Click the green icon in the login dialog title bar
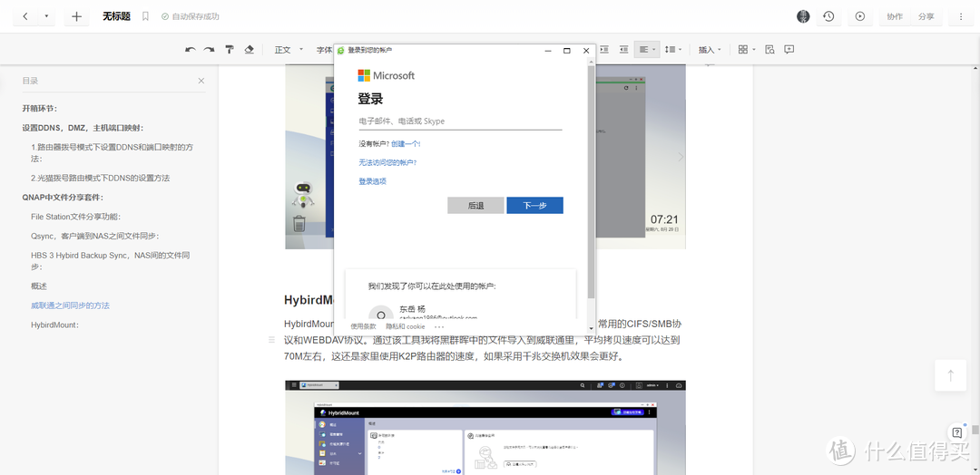Image resolution: width=980 pixels, height=475 pixels. tap(340, 50)
